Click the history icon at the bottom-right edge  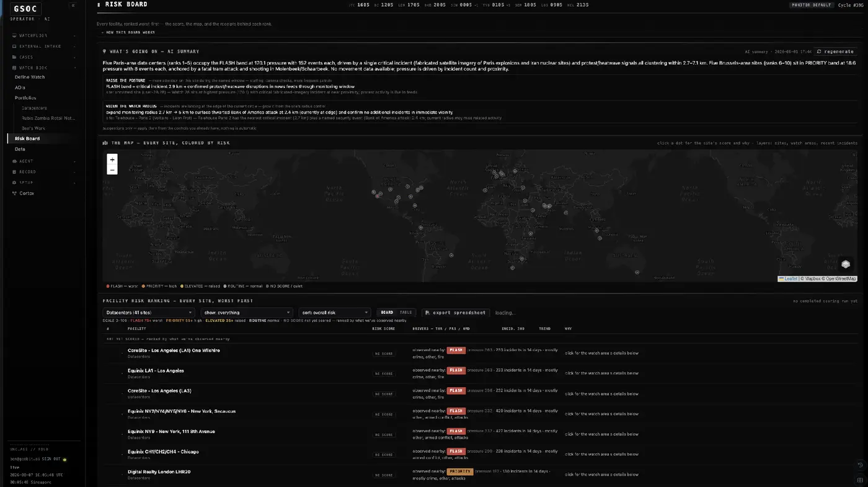[x=860, y=465]
